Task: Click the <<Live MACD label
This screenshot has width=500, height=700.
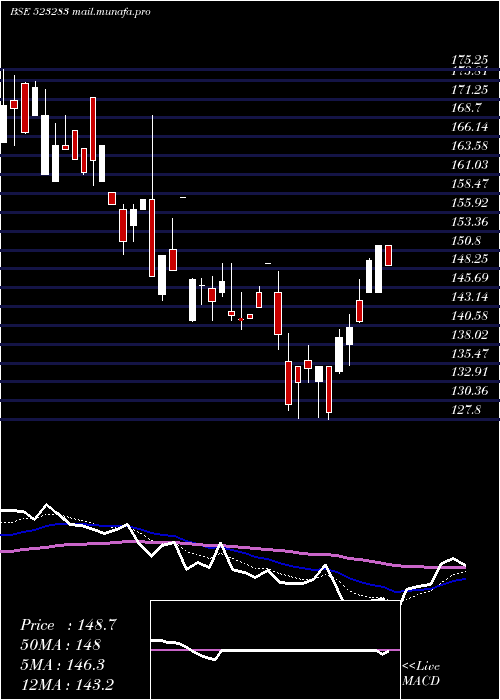Action: click(421, 674)
